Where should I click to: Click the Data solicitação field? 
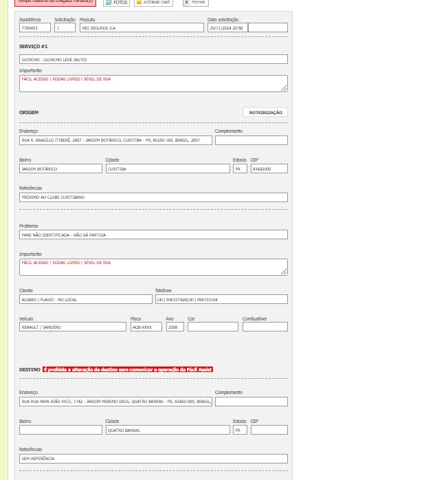click(x=227, y=28)
